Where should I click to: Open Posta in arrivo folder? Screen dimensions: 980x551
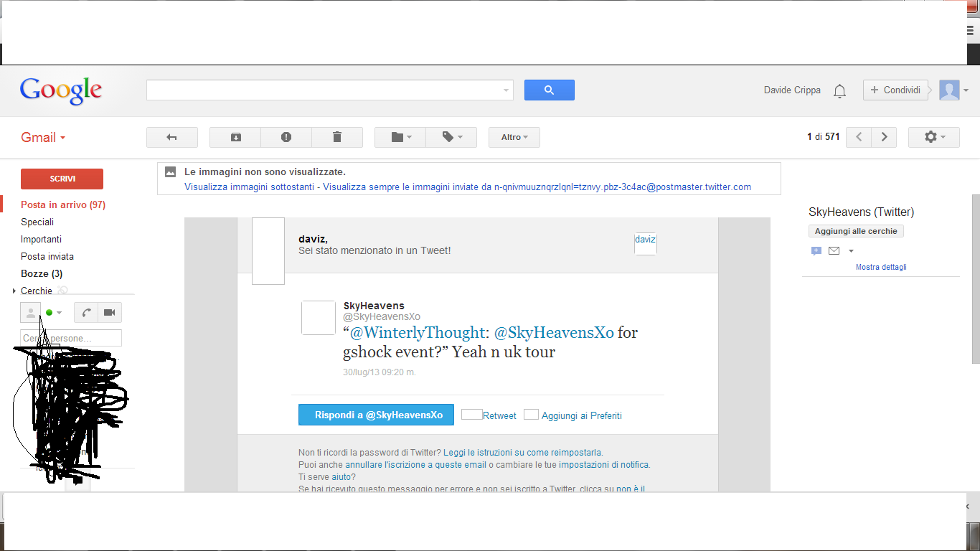pos(62,204)
